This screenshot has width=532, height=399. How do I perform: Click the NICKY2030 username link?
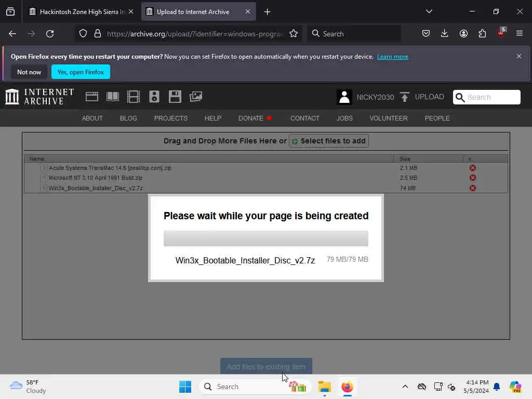click(375, 97)
